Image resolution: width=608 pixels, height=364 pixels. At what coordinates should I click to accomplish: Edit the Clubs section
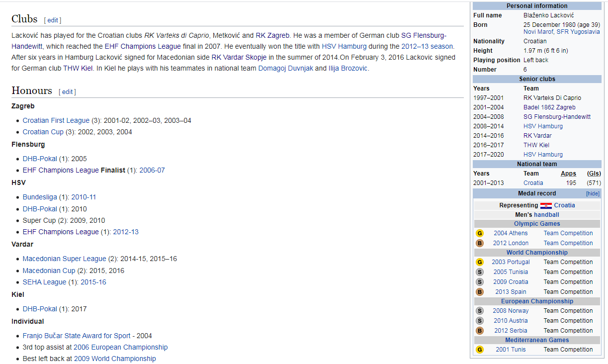pyautogui.click(x=53, y=20)
